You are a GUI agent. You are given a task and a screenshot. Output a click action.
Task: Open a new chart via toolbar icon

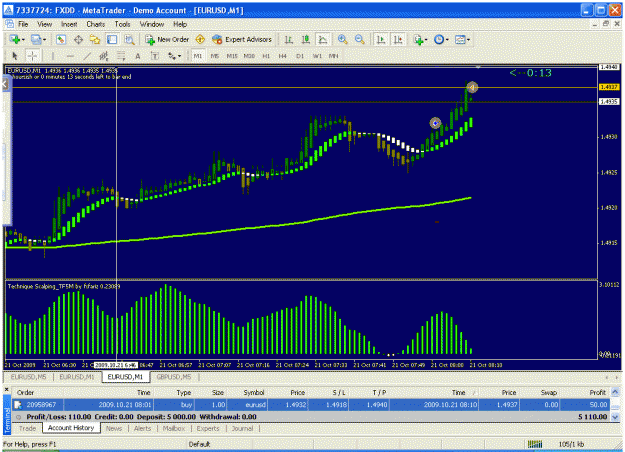click(x=15, y=39)
